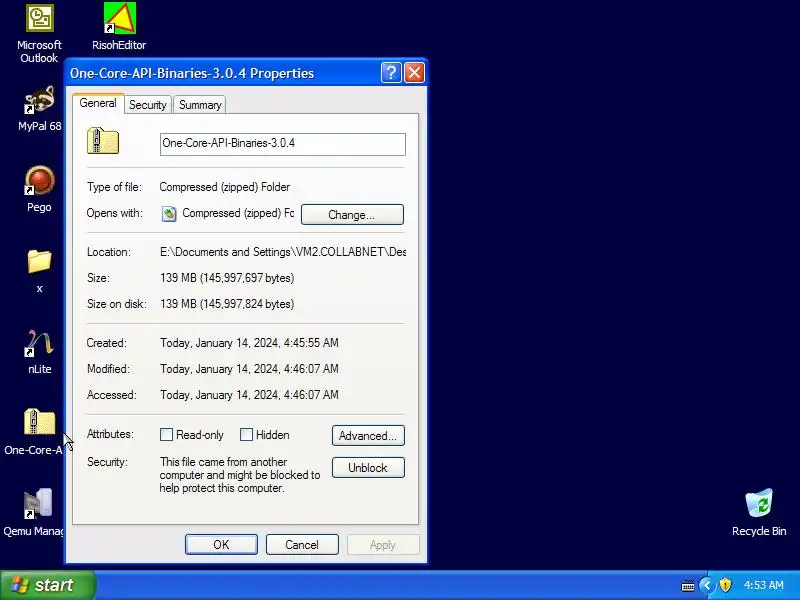Click the Unblock button
Viewport: 800px width, 600px height.
click(368, 468)
